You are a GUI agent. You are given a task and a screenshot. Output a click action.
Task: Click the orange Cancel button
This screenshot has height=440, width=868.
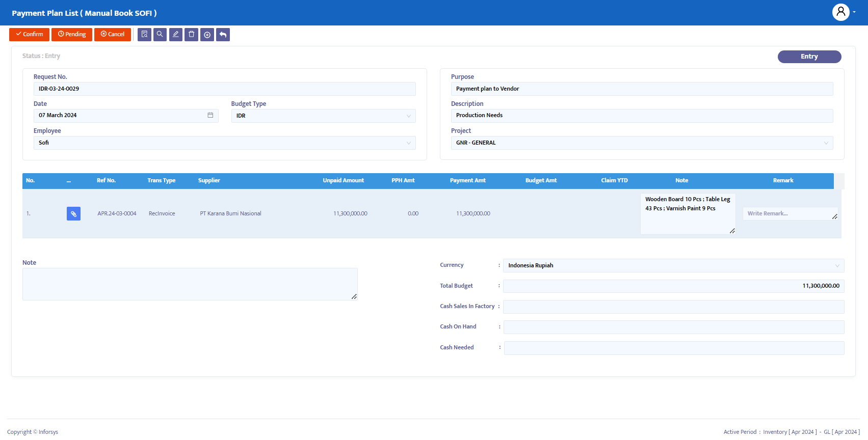pos(113,34)
